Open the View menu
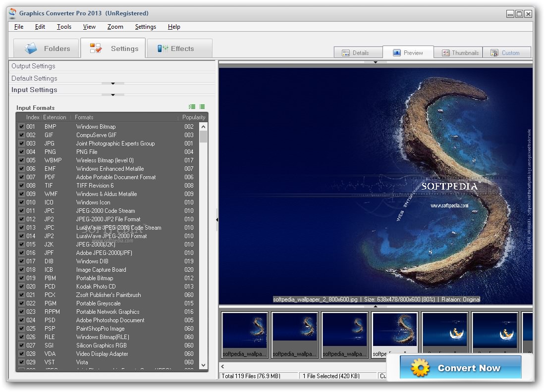The width and height of the screenshot is (545, 392). (89, 27)
